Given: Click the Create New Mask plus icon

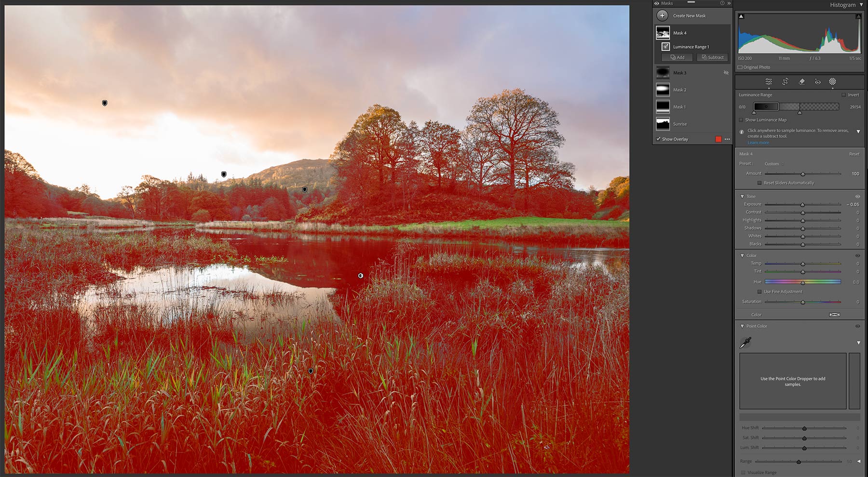Looking at the screenshot, I should point(663,15).
